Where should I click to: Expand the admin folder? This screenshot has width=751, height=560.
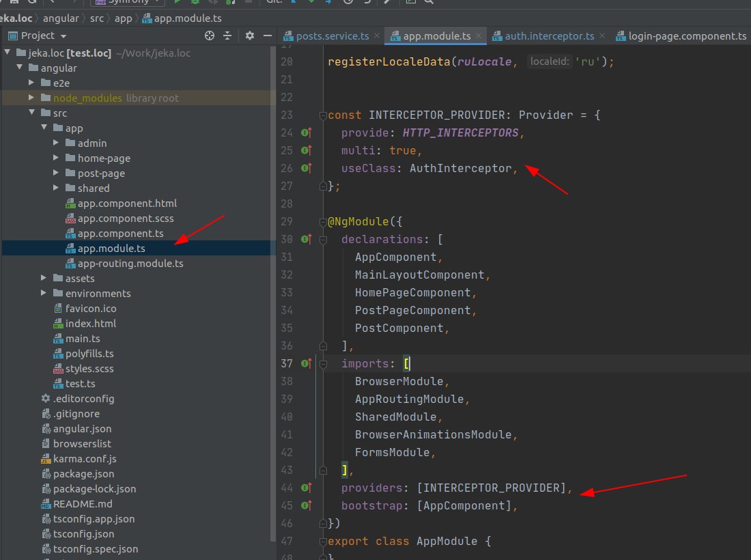coord(56,143)
